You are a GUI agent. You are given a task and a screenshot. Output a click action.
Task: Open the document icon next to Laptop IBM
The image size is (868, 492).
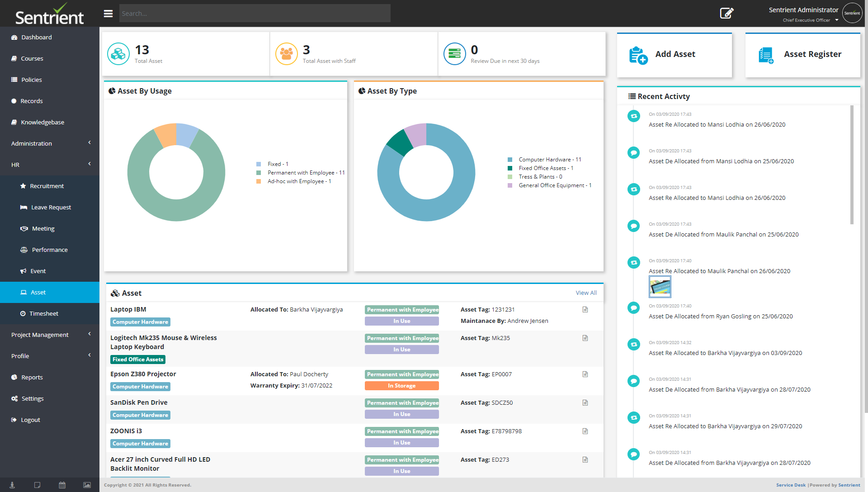click(585, 309)
